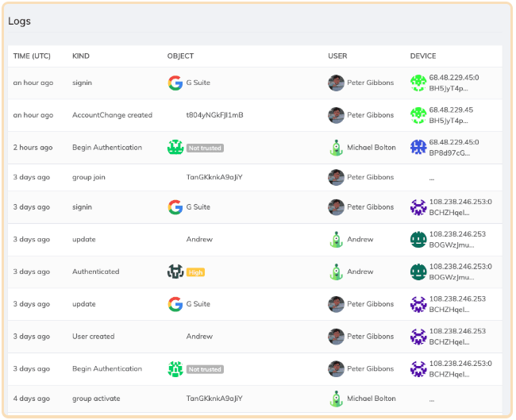The image size is (516, 420).
Task: Click Michael Bolton's green alien avatar, 2 hours ago
Action: click(x=336, y=147)
